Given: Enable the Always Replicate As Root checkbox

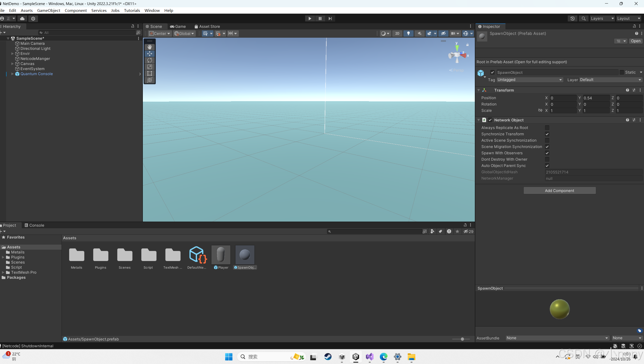Looking at the screenshot, I should tap(547, 127).
